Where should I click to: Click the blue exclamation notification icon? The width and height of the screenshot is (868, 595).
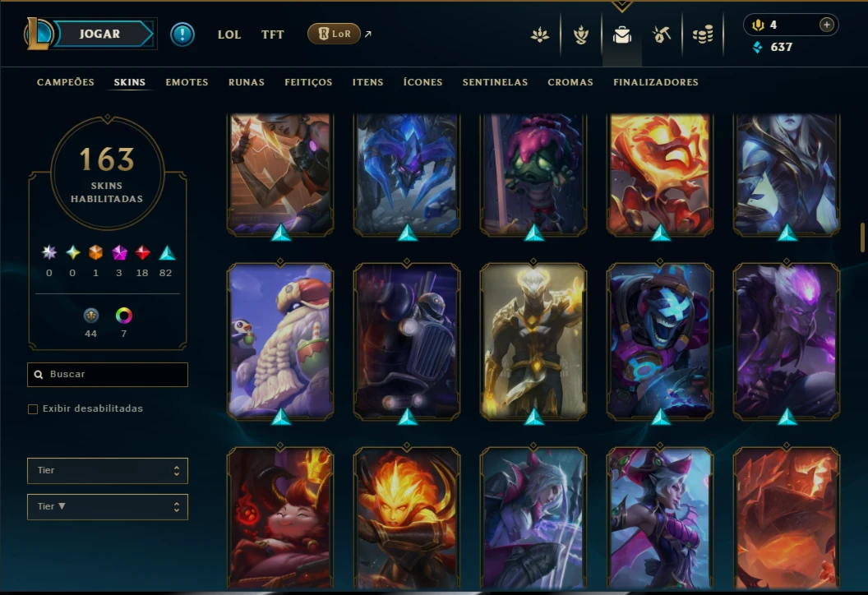coord(182,35)
